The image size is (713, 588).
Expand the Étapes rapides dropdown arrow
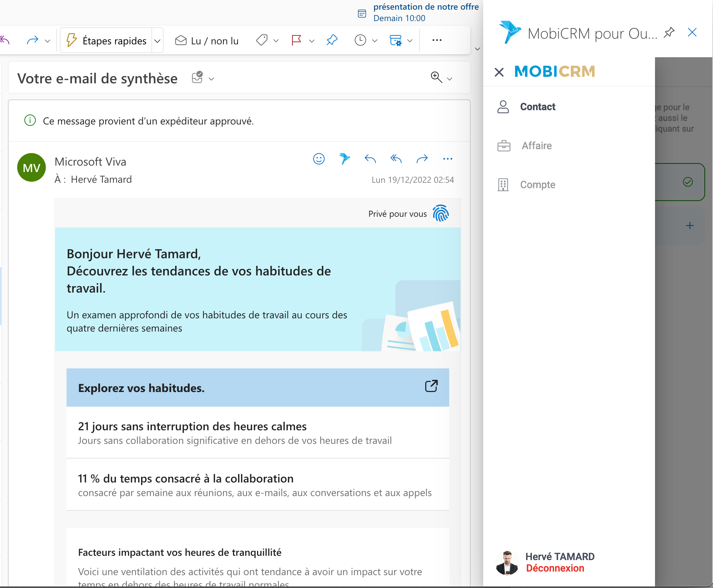point(157,41)
